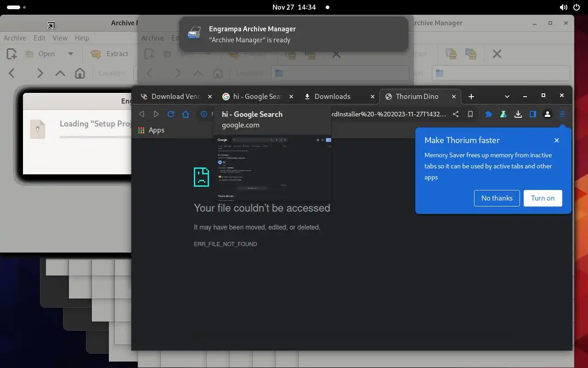Click Add files icon in right Archive Manager
This screenshot has height=368, width=588.
click(x=451, y=54)
